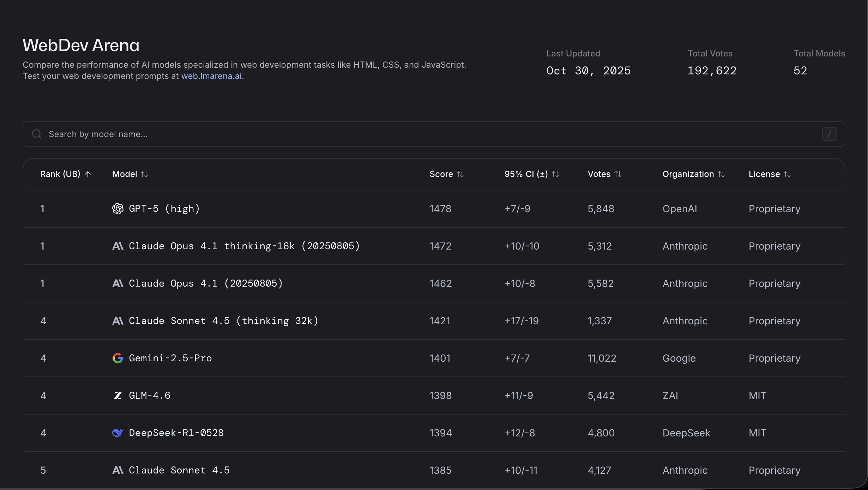The width and height of the screenshot is (868, 490).
Task: Toggle sort arrows on License column
Action: point(787,174)
